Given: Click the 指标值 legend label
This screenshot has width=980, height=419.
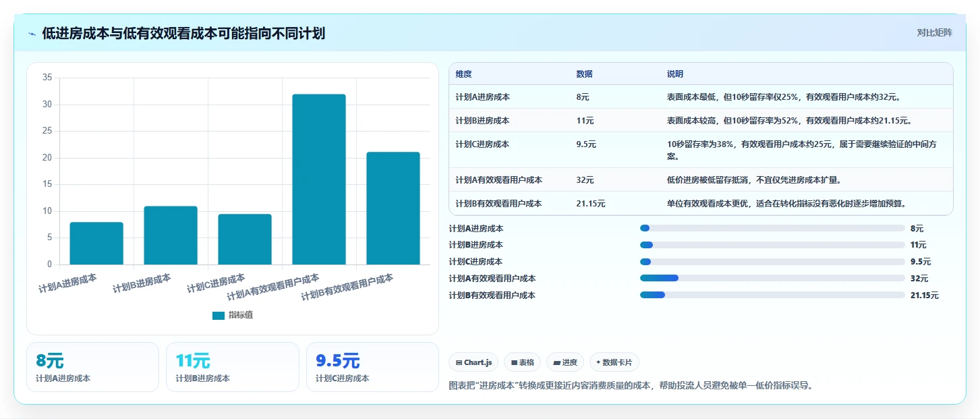Looking at the screenshot, I should point(241,315).
